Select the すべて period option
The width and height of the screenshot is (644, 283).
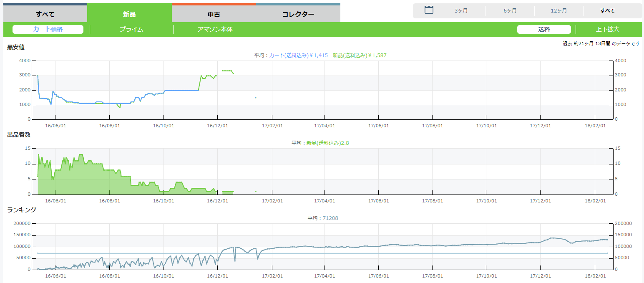607,11
